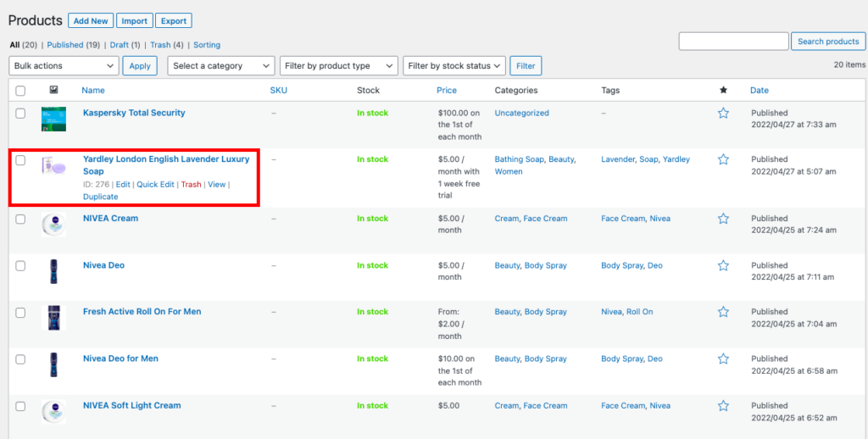Click Add New product button

click(x=91, y=21)
